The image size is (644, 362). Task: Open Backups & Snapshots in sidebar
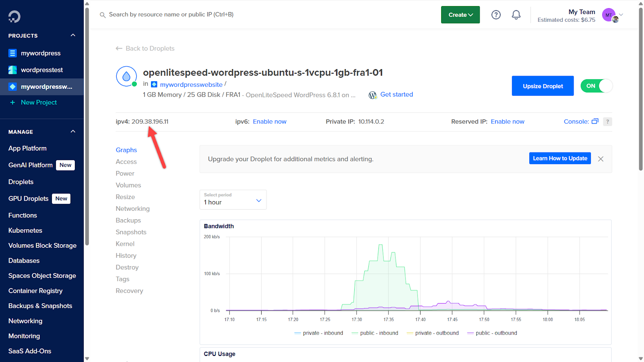tap(40, 306)
